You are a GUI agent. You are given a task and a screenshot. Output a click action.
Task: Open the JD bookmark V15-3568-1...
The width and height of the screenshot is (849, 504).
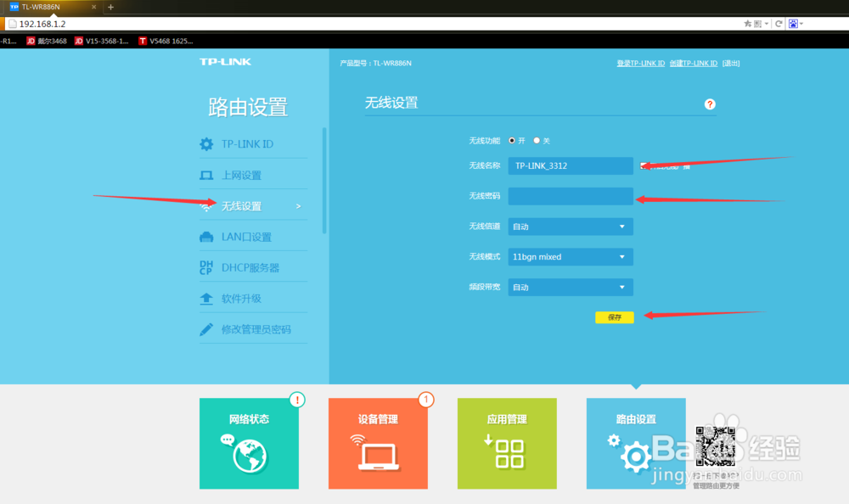[x=102, y=41]
